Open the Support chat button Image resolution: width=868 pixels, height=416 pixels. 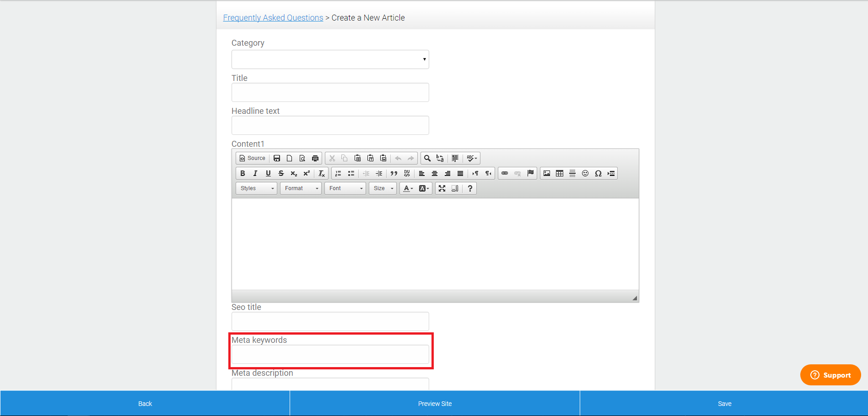click(830, 375)
